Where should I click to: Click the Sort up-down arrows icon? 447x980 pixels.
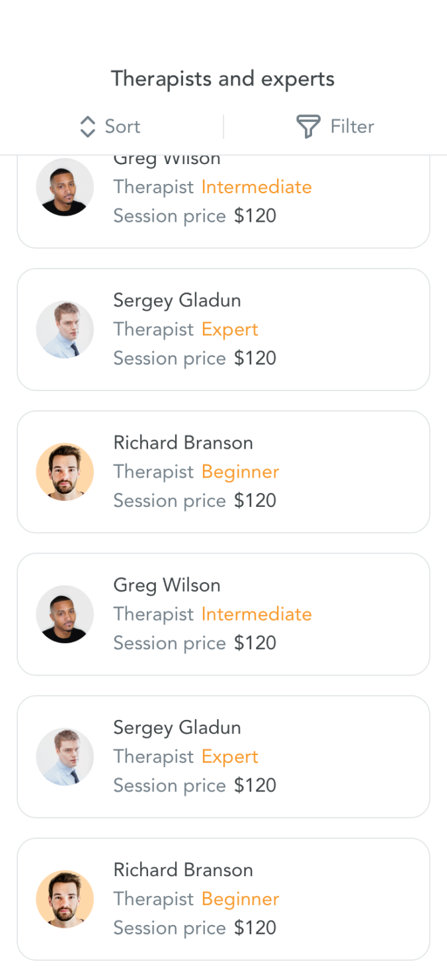pos(87,126)
